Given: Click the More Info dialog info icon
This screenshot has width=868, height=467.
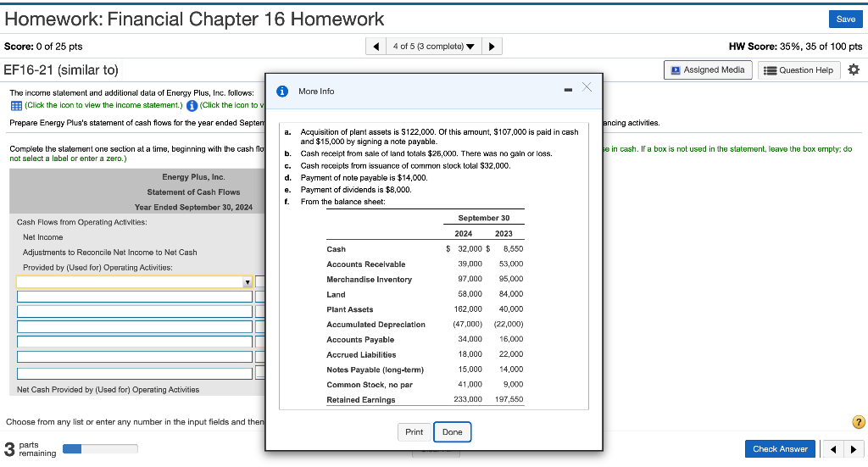Looking at the screenshot, I should (x=282, y=92).
